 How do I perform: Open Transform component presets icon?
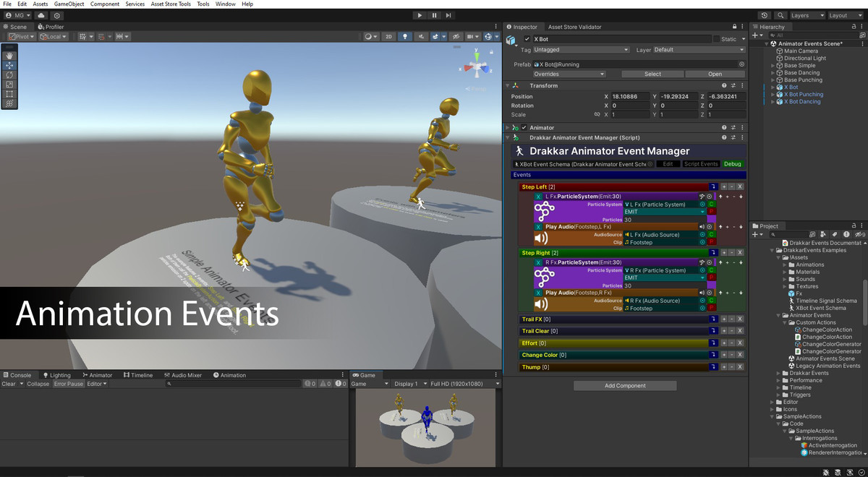pyautogui.click(x=733, y=85)
